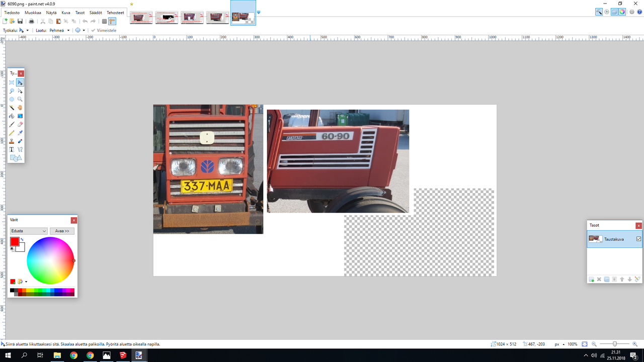This screenshot has height=362, width=644.
Task: Toggle rulers display
Action: (112, 21)
